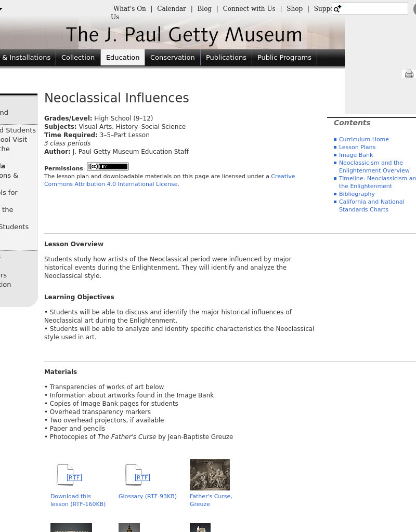Open the Public Programs section
This screenshot has height=532, width=416.
[x=284, y=57]
